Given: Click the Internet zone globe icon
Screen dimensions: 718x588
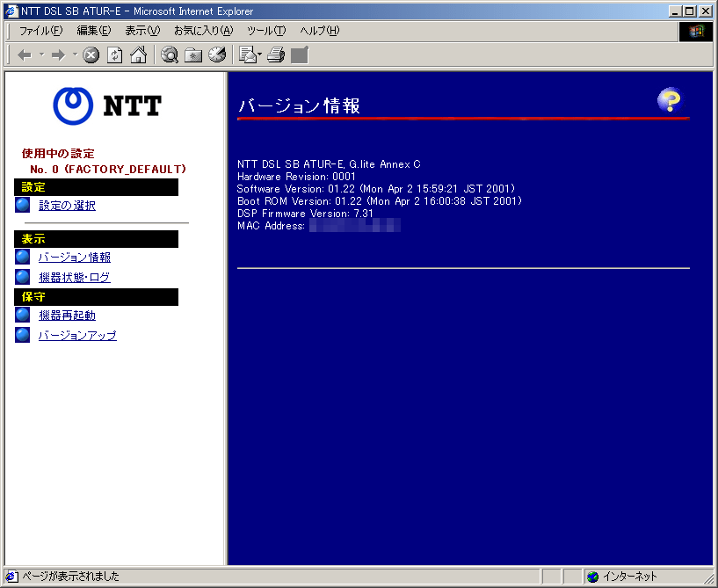Looking at the screenshot, I should click(x=593, y=577).
